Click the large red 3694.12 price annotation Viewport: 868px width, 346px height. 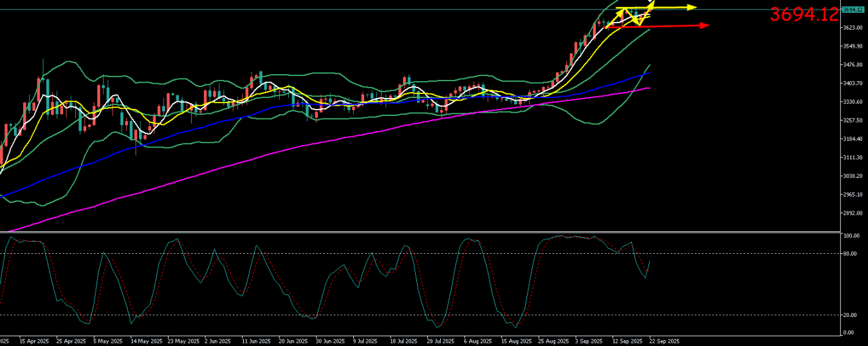[804, 14]
